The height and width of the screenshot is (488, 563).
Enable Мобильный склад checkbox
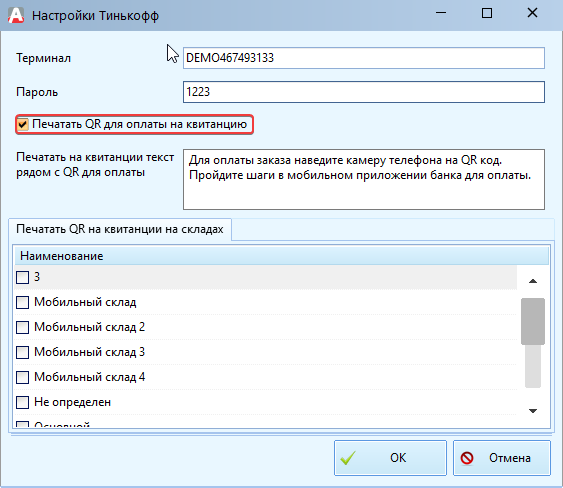[22, 302]
